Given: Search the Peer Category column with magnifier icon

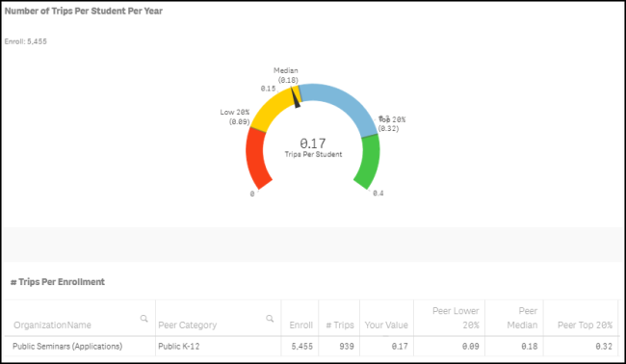Looking at the screenshot, I should click(x=270, y=319).
